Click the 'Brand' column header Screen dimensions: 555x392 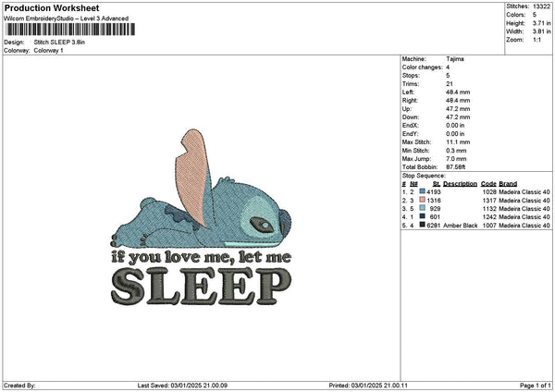pyautogui.click(x=508, y=184)
